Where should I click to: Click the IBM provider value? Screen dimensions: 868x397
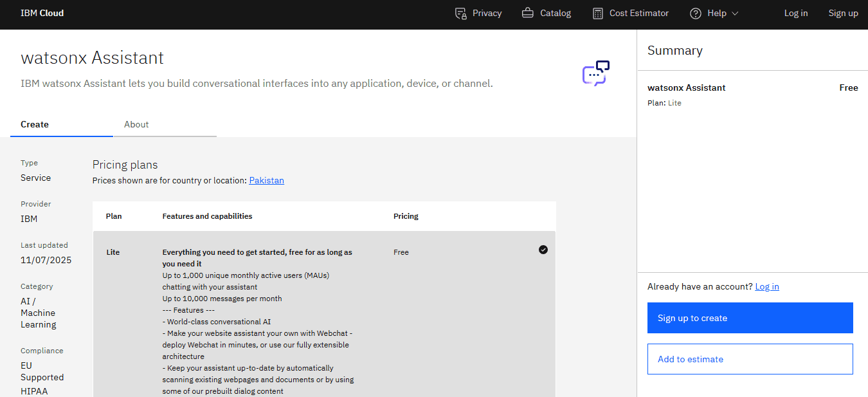click(29, 219)
